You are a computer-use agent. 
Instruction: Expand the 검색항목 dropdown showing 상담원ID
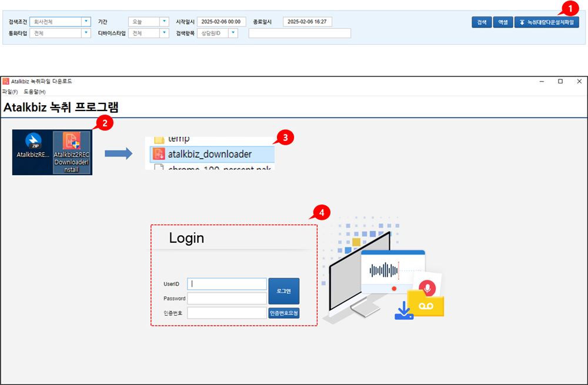click(x=232, y=33)
